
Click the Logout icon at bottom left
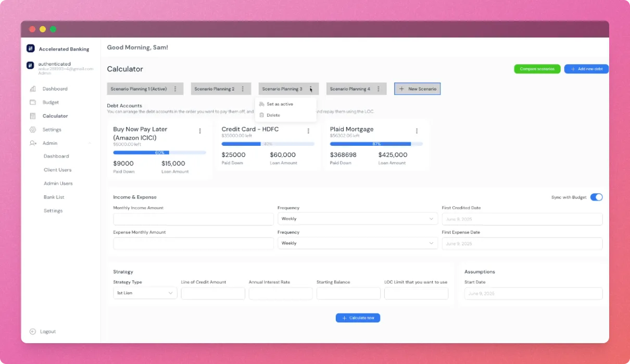tap(32, 331)
